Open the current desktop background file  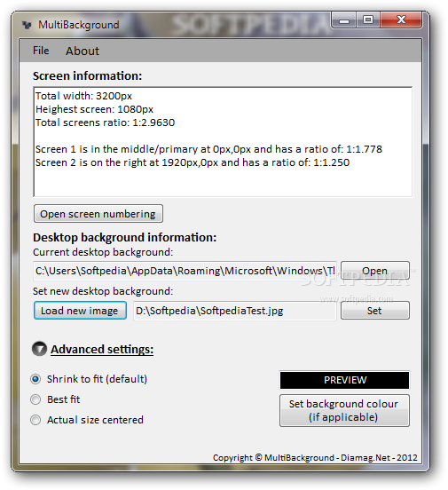coord(375,271)
